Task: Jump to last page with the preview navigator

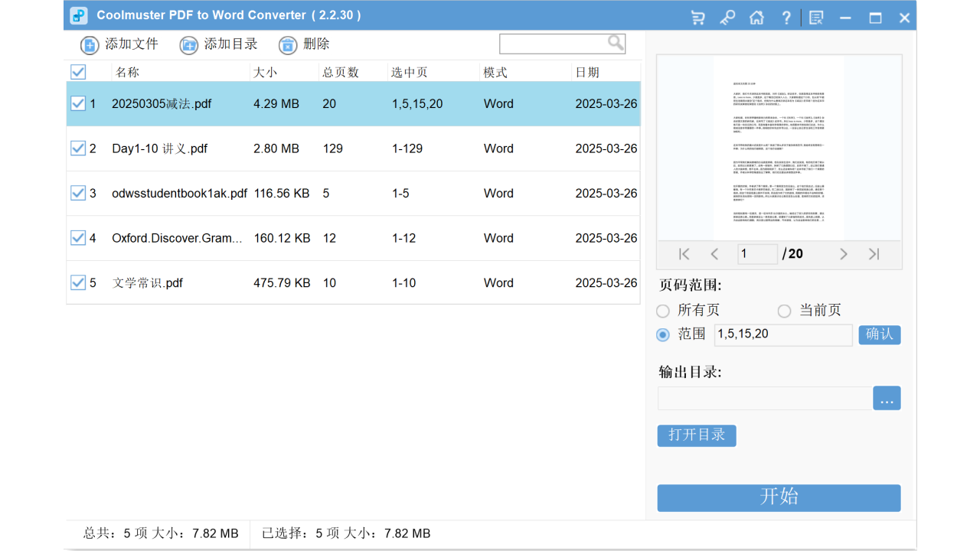Action: coord(874,253)
